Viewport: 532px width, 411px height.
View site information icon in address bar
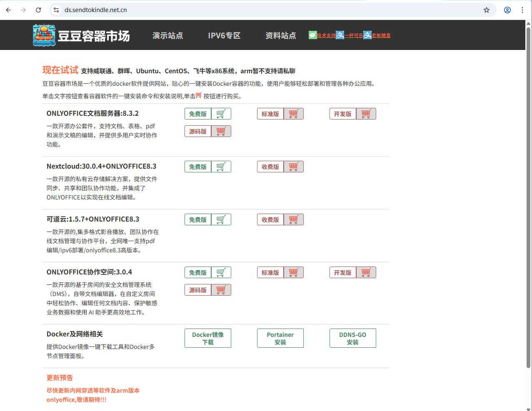57,10
